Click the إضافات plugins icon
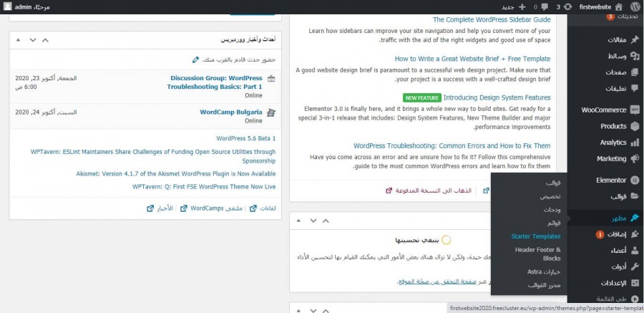 (x=635, y=234)
